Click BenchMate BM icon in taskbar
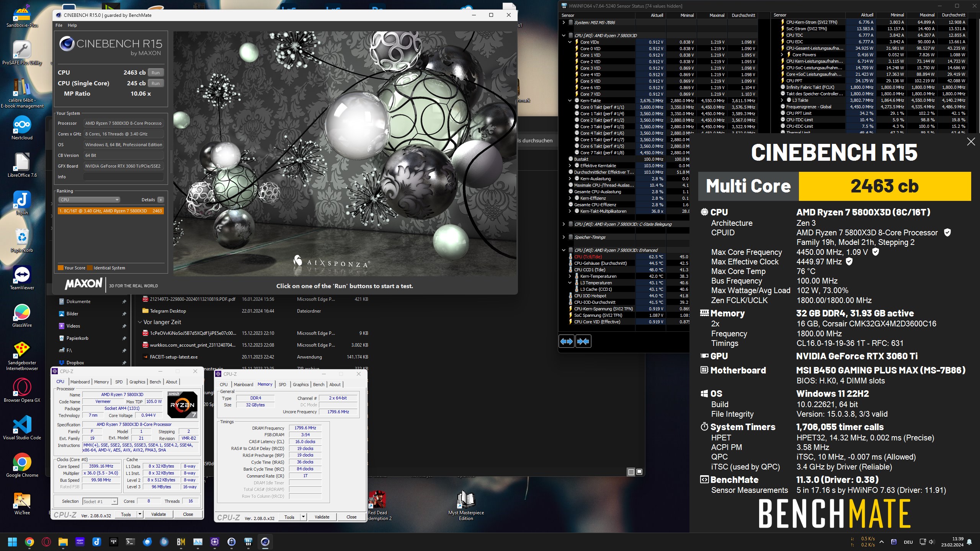980x551 pixels. click(x=181, y=542)
